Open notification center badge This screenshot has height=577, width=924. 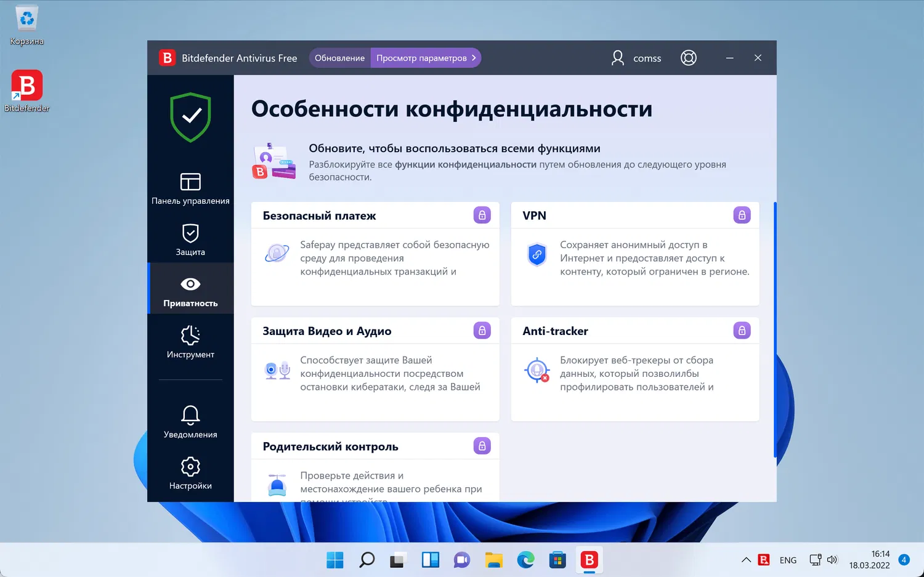click(904, 560)
